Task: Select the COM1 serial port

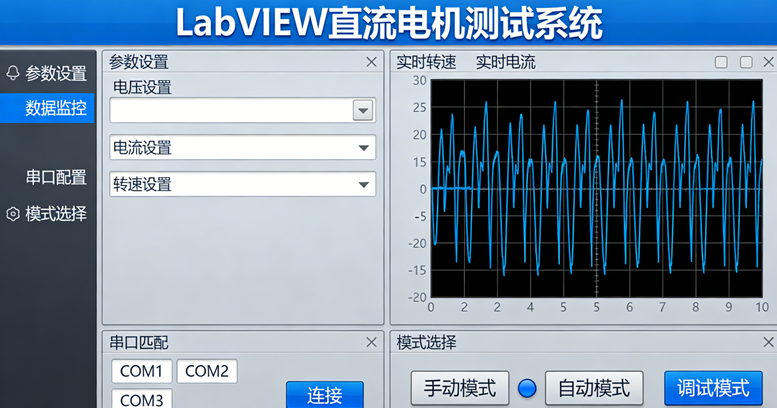Action: [142, 371]
